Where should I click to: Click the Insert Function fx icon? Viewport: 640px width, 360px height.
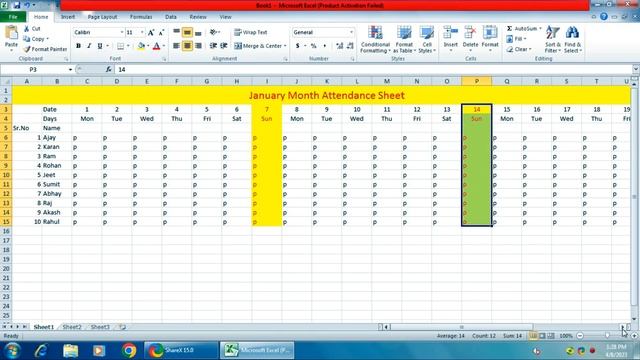109,69
